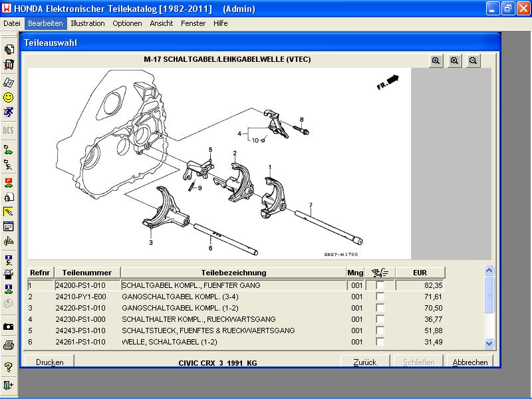Click callout number 3 in illustration
532x399 pixels.
(151, 242)
